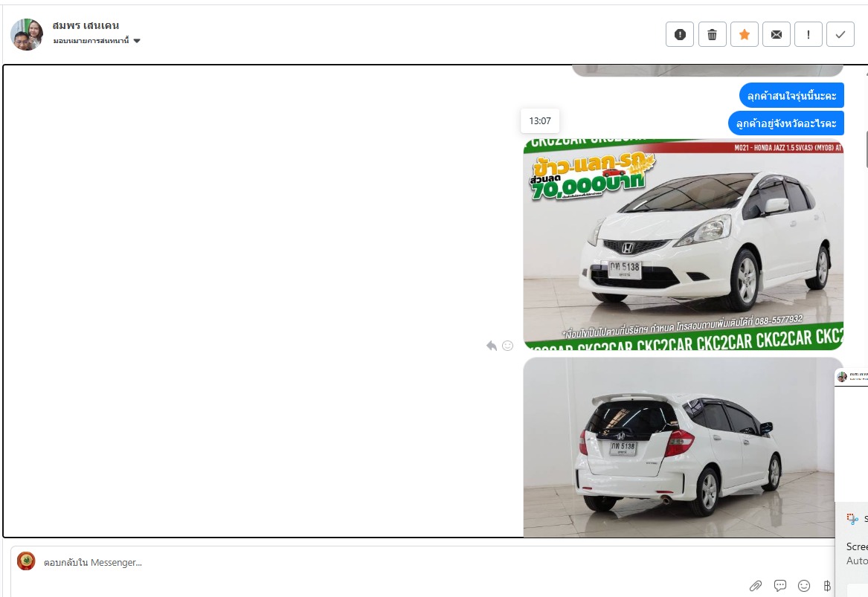Delete conversation using trash icon
868x597 pixels.
(712, 35)
